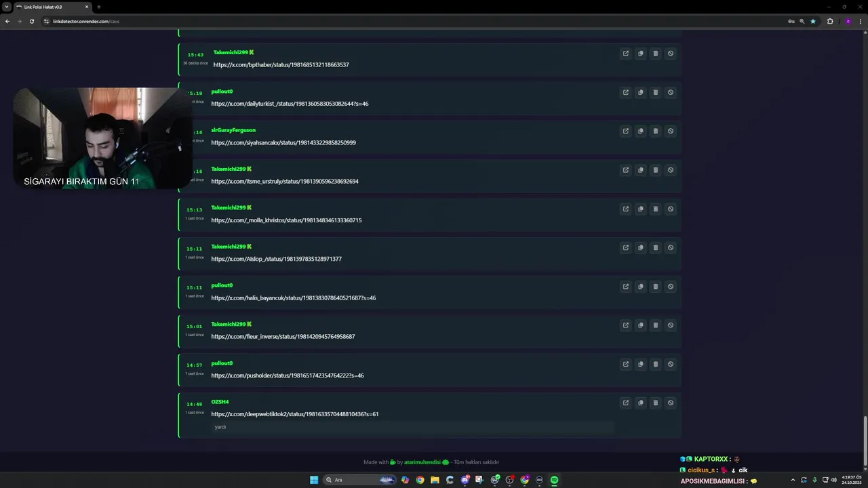Image resolution: width=868 pixels, height=488 pixels.
Task: Open the siyahsancakx link externally
Action: [x=625, y=131]
